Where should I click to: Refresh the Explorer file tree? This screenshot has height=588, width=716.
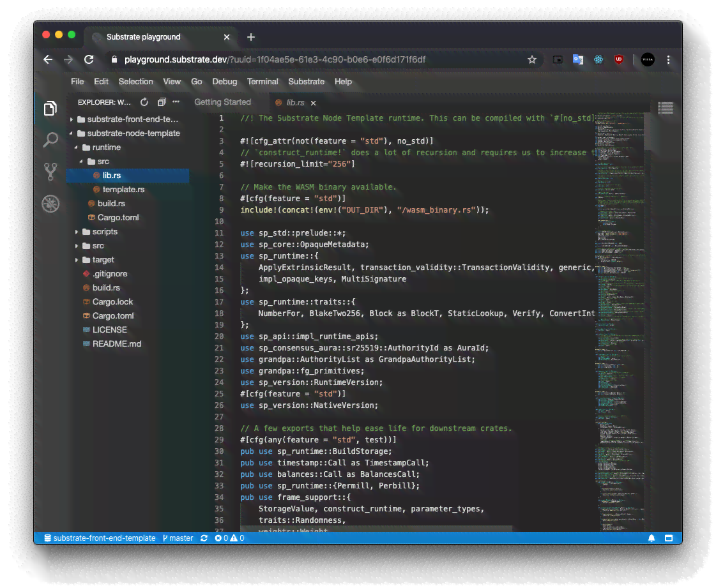(144, 102)
